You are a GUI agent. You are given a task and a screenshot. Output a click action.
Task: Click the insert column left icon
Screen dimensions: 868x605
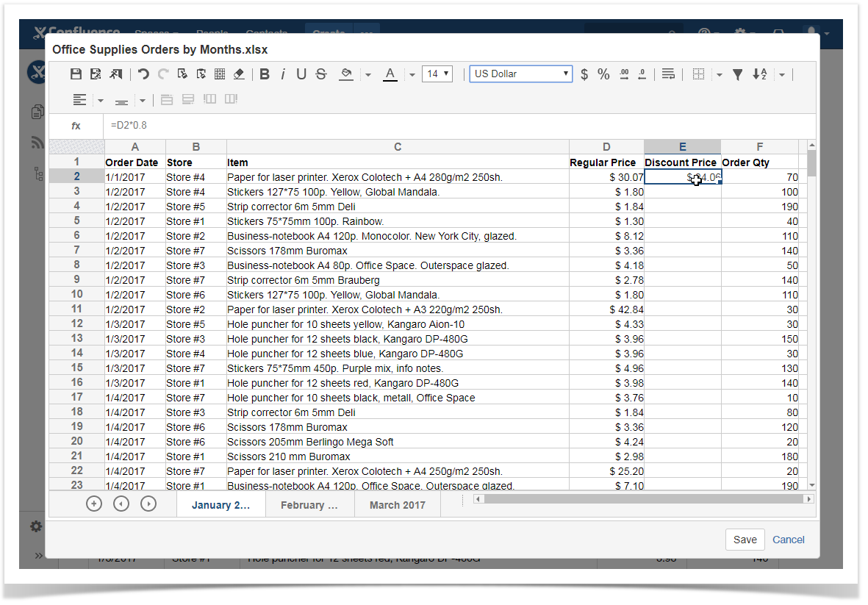(x=209, y=99)
